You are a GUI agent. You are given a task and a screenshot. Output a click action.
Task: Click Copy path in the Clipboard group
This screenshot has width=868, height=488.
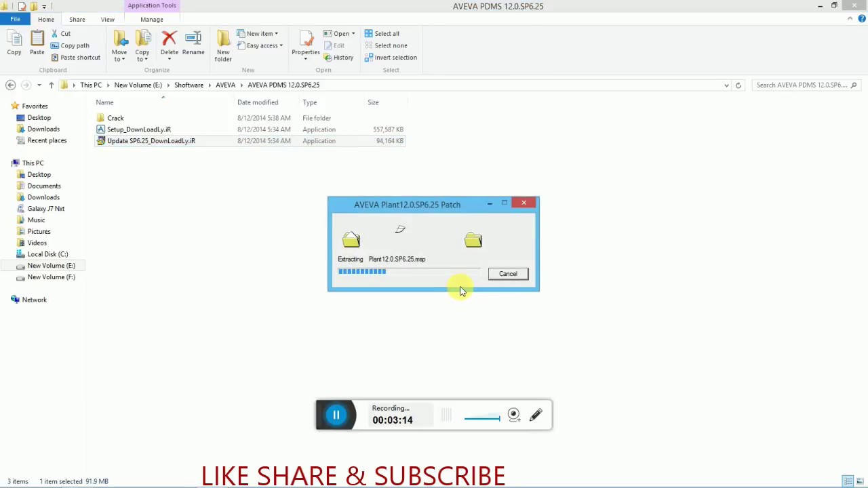point(70,45)
